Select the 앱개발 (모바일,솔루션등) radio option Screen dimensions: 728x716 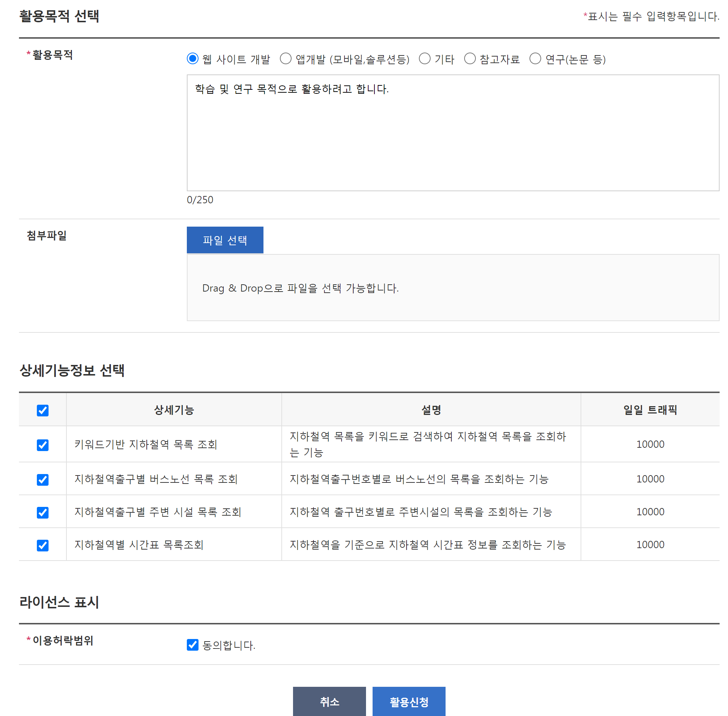[285, 59]
